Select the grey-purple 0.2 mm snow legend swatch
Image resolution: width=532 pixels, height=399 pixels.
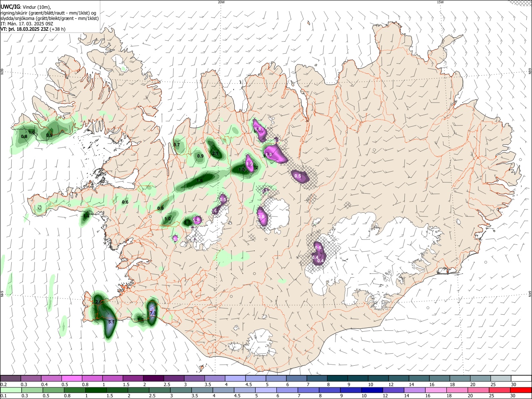pyautogui.click(x=10, y=379)
